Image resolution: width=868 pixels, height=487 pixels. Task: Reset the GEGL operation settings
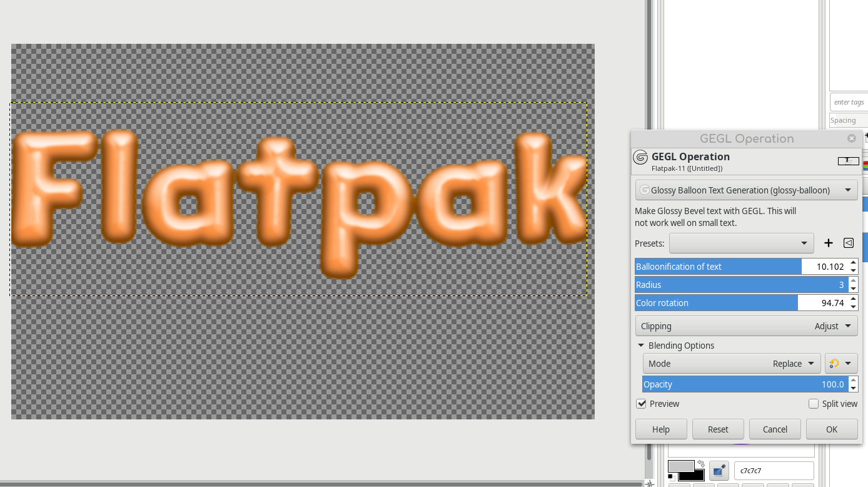[x=718, y=429]
